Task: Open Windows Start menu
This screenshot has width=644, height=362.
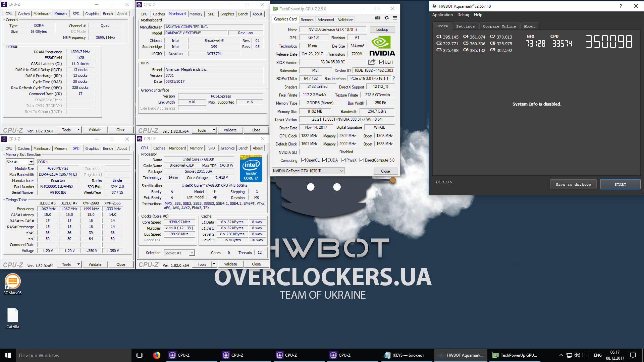Action: 8,355
